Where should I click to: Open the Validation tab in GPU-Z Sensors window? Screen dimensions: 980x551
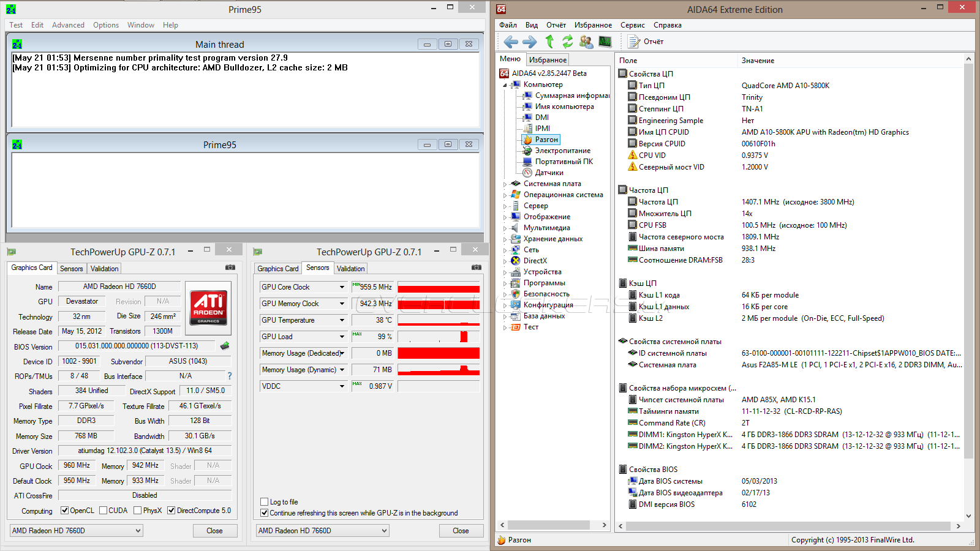click(x=350, y=268)
